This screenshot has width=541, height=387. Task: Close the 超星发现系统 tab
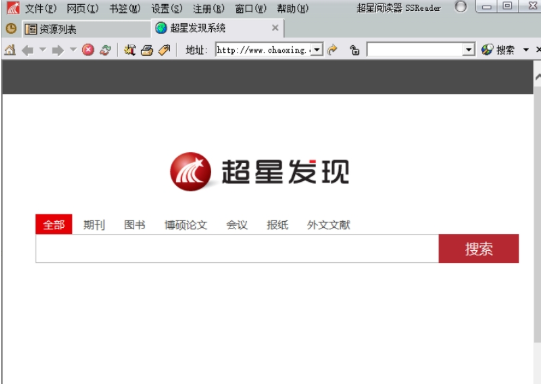(x=275, y=28)
